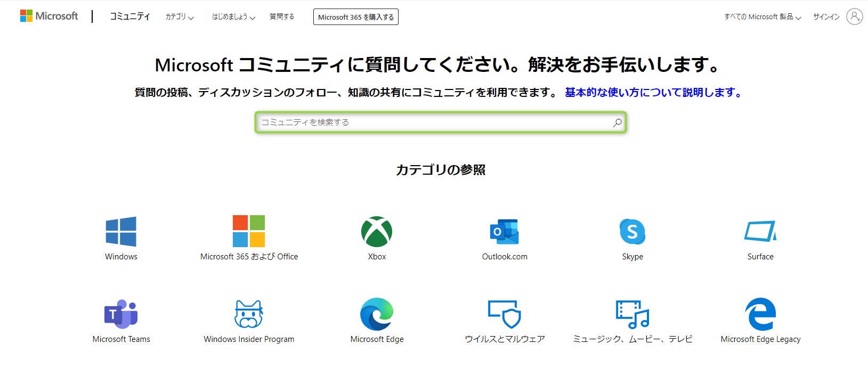Click the Skype text label
868x376 pixels.
pos(632,257)
